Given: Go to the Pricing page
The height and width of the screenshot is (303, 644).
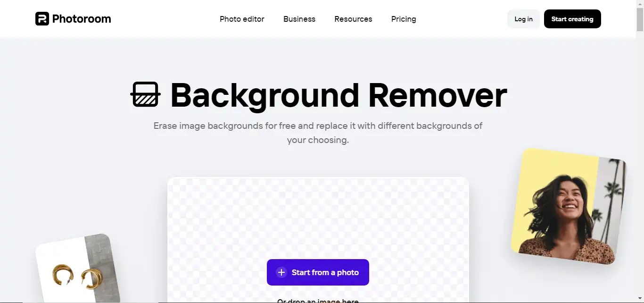Looking at the screenshot, I should click(x=404, y=19).
